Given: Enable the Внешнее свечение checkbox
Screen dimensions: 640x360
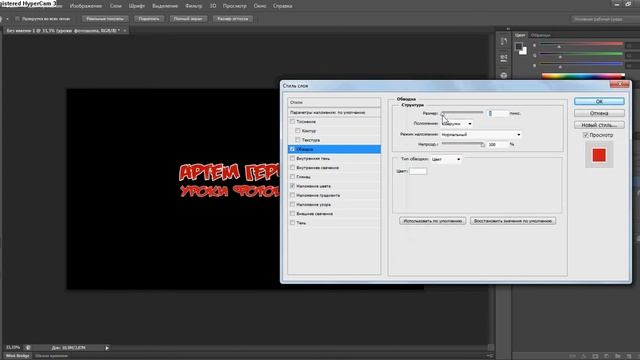Looking at the screenshot, I should coord(292,214).
